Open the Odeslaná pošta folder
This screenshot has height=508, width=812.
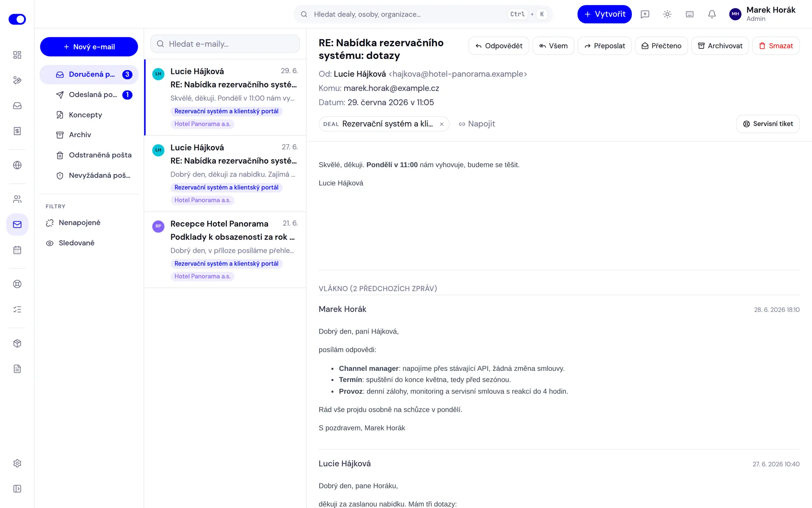tap(89, 95)
